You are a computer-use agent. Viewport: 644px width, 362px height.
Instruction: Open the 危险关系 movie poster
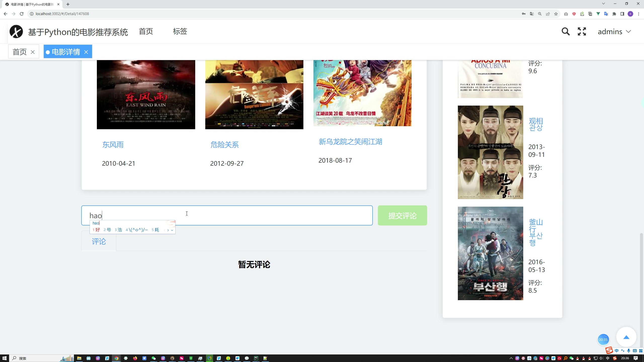coord(254,95)
